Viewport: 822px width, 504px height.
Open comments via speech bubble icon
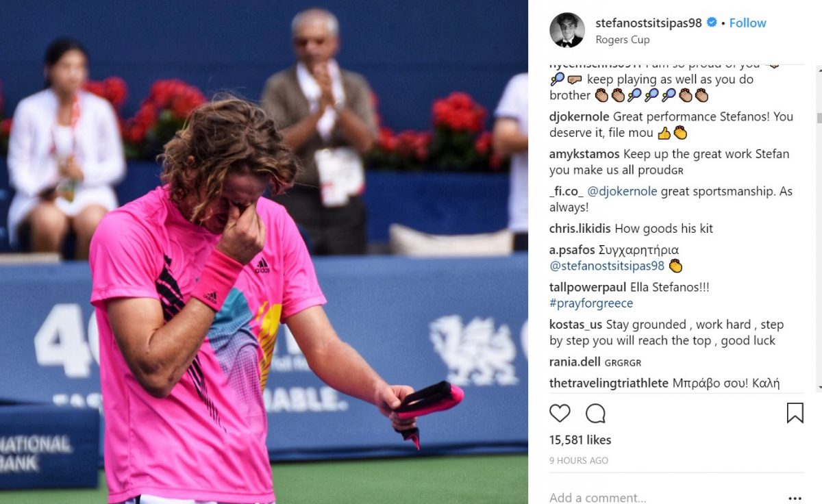(x=596, y=413)
